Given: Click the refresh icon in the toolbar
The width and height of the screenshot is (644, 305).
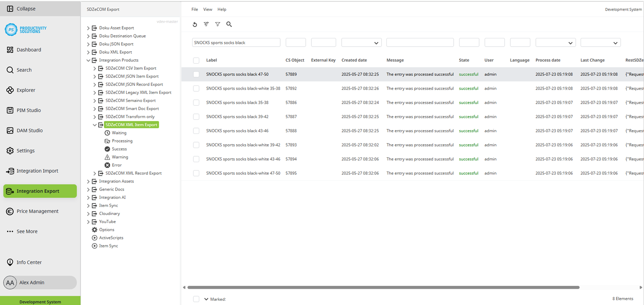Looking at the screenshot, I should pyautogui.click(x=195, y=24).
